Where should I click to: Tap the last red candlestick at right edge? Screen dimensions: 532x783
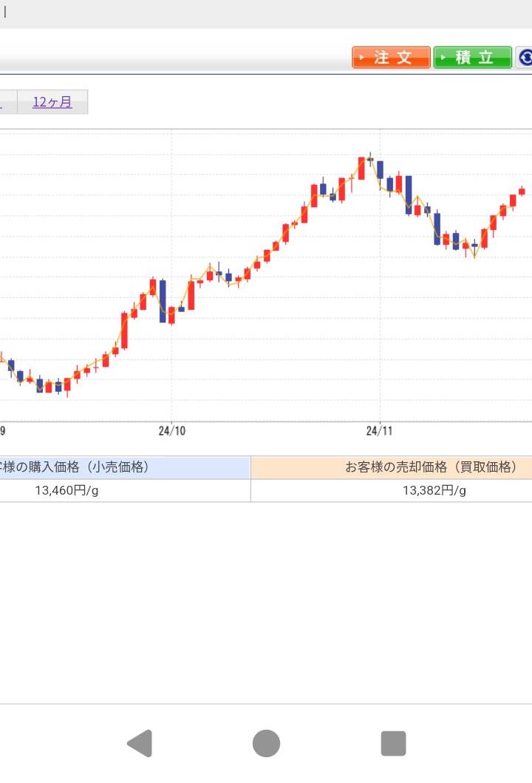(x=522, y=191)
